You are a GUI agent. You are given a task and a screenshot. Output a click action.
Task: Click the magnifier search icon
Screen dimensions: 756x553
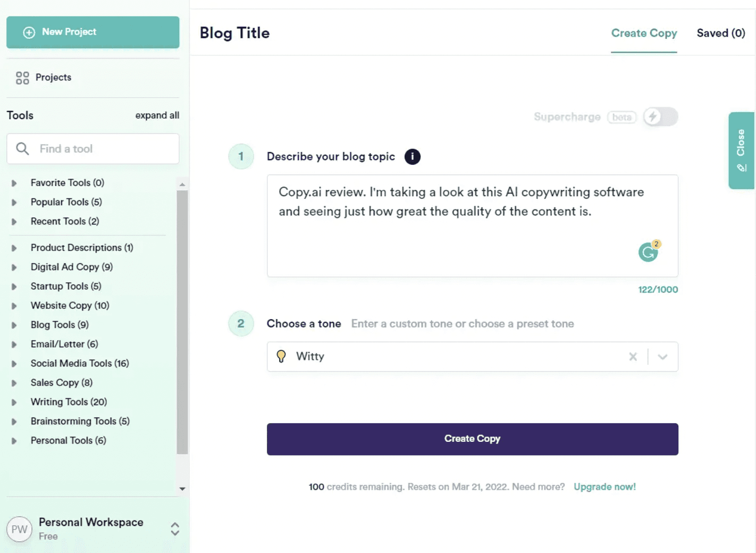(22, 148)
